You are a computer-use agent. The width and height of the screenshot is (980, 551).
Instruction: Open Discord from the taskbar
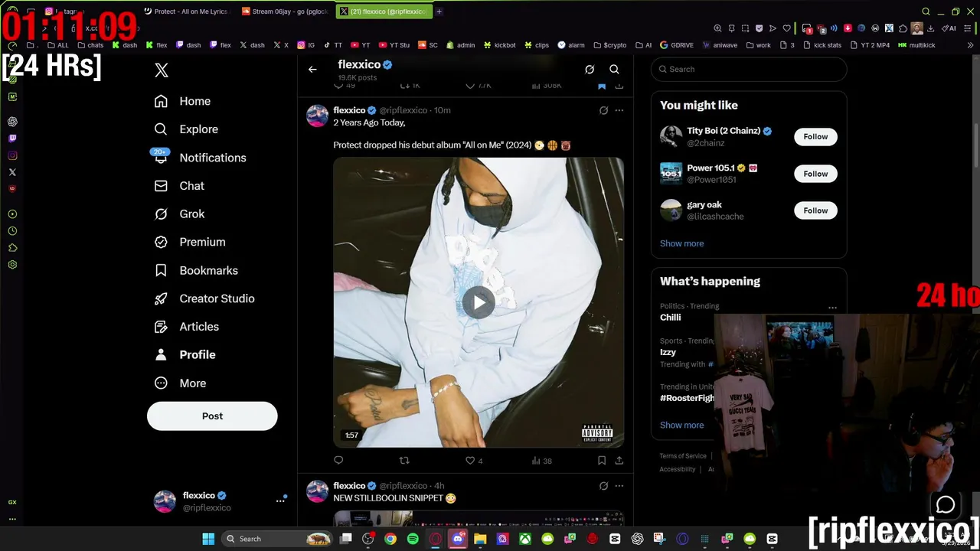458,539
